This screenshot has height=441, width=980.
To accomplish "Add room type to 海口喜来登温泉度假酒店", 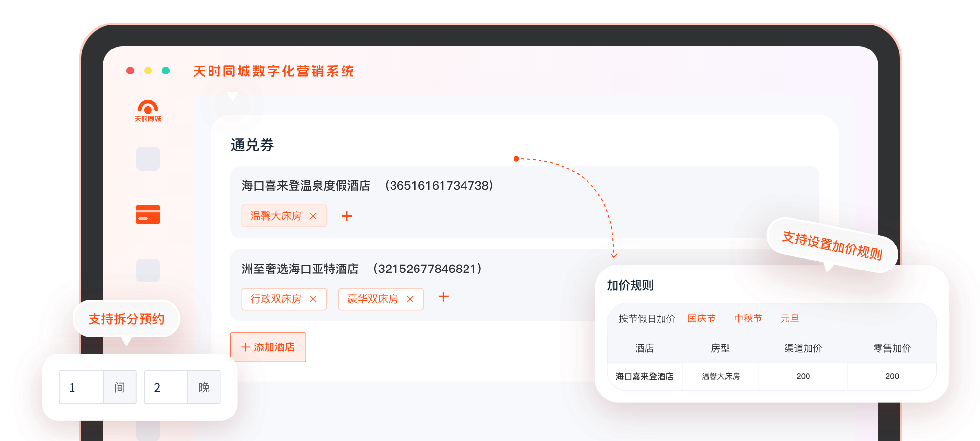I will coord(347,216).
